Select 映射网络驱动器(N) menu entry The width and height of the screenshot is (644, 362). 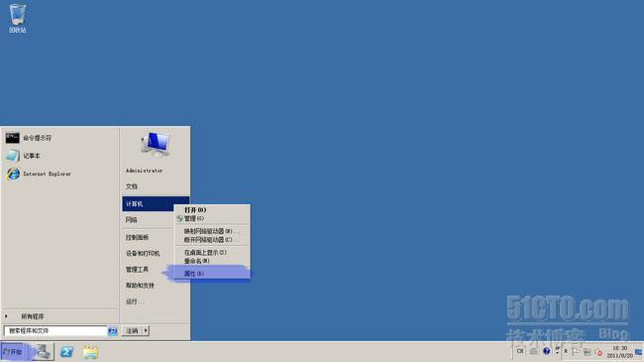click(x=212, y=231)
